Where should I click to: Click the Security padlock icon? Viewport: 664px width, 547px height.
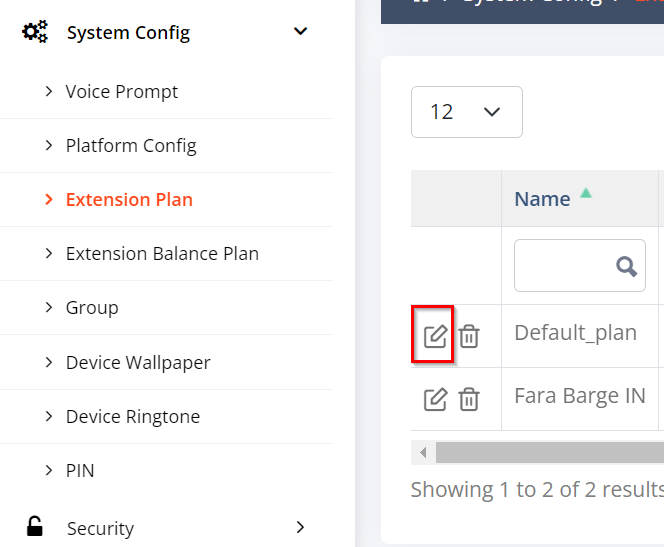tap(35, 527)
